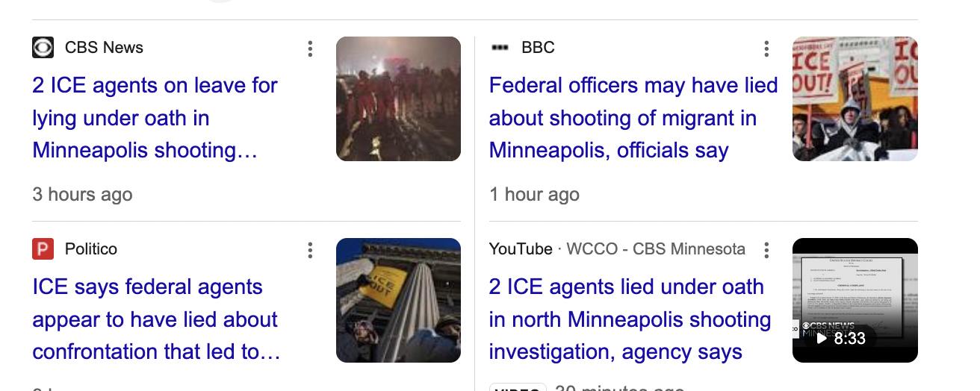Open the three-dot menu for CBS News story
Viewport: 980px width, 391px height.
click(310, 49)
